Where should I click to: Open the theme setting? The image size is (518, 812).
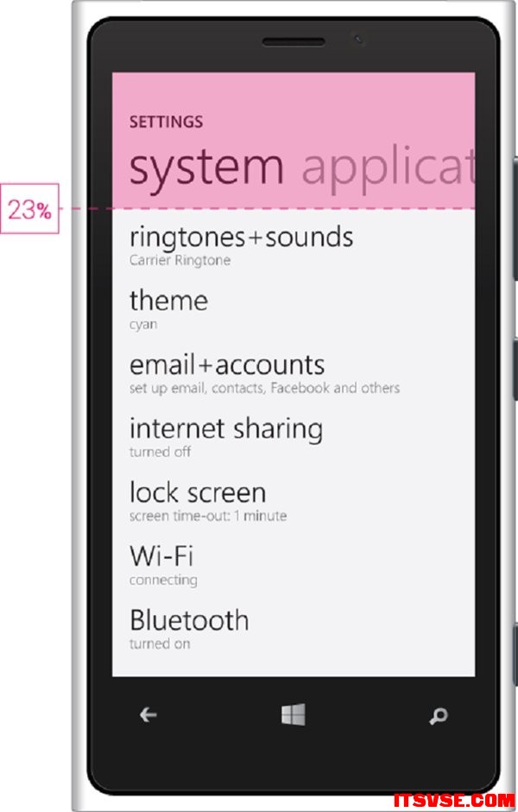(x=168, y=301)
